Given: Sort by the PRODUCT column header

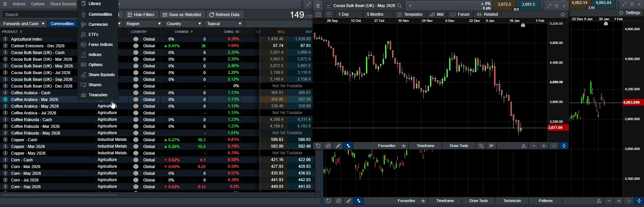Looking at the screenshot, I should click(x=12, y=32).
